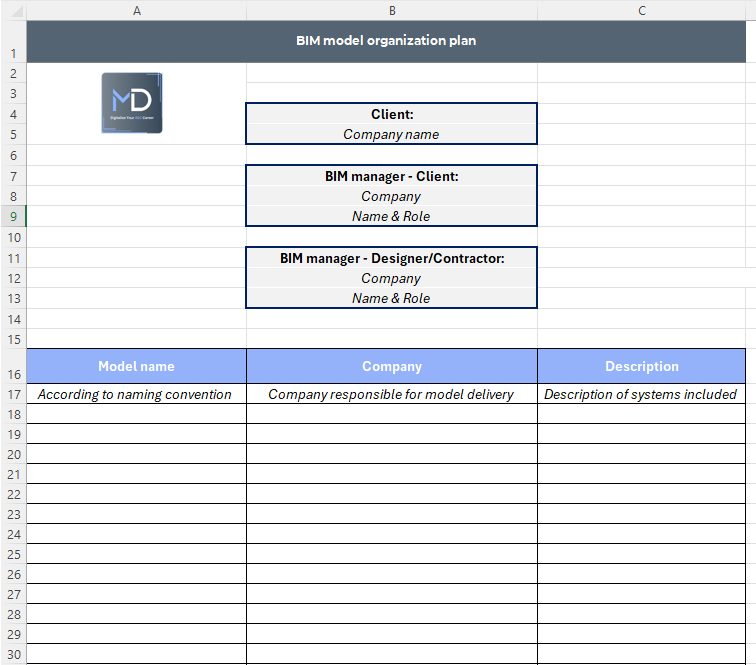Click 'According to naming convention' cell
The height and width of the screenshot is (665, 756).
[136, 394]
